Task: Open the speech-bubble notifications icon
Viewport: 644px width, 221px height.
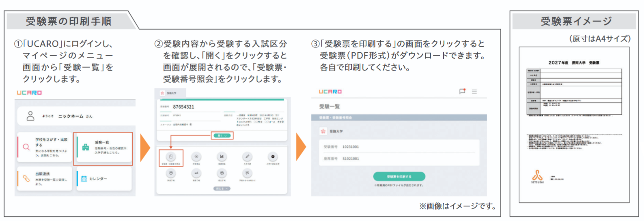Action: pyautogui.click(x=462, y=92)
